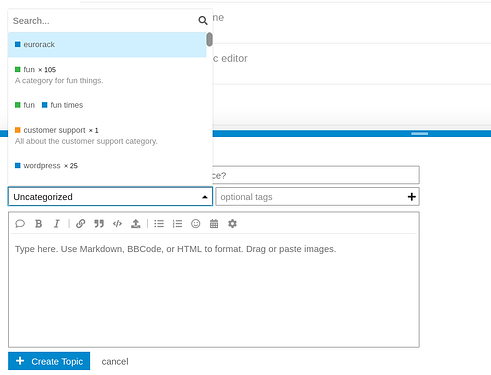Open the upload dialog via upload icon
491x375 pixels.
point(136,224)
